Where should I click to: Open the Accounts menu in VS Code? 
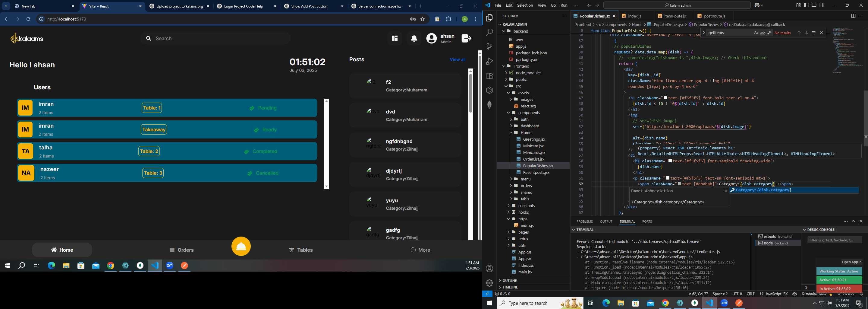tap(489, 269)
